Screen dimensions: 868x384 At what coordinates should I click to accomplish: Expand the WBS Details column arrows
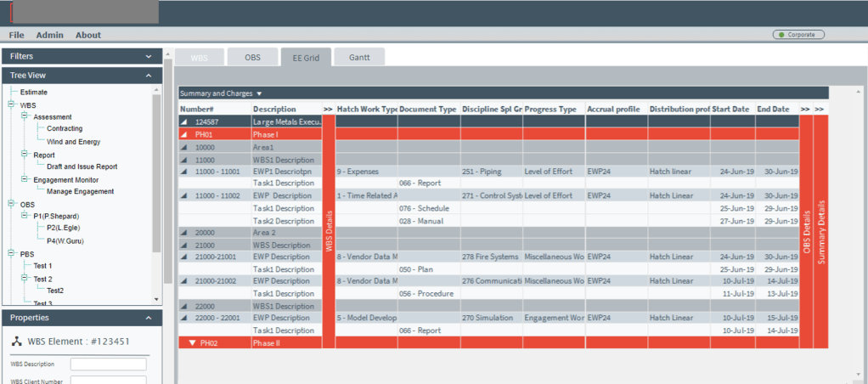tap(328, 109)
